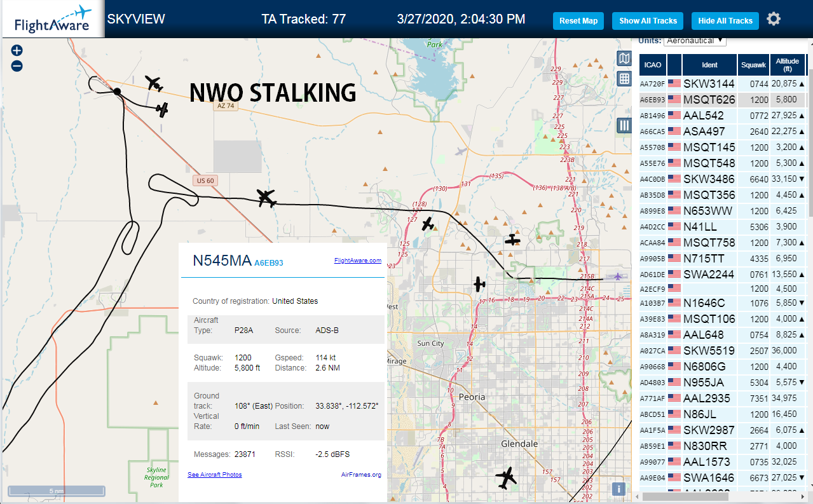The height and width of the screenshot is (504, 813).
Task: Select the AAL1573 row
Action: [x=723, y=462]
